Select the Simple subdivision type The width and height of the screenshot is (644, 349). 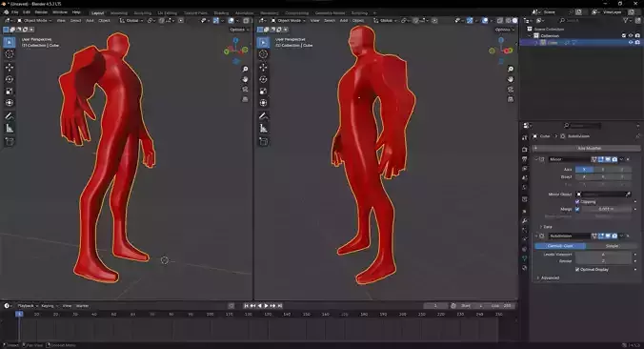click(x=612, y=246)
